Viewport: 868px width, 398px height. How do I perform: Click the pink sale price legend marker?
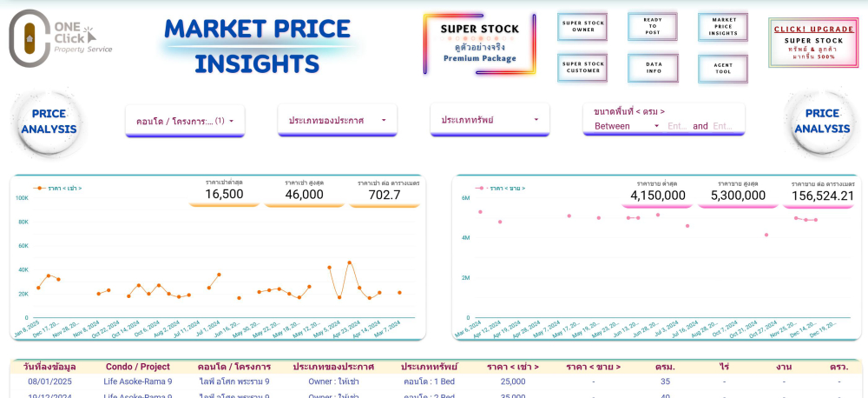(480, 189)
